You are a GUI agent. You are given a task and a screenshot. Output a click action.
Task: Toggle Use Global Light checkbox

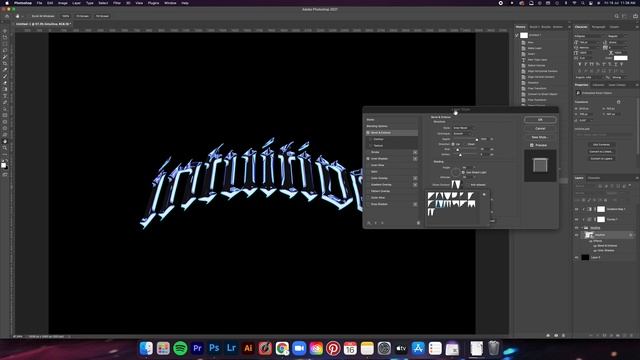pyautogui.click(x=463, y=172)
